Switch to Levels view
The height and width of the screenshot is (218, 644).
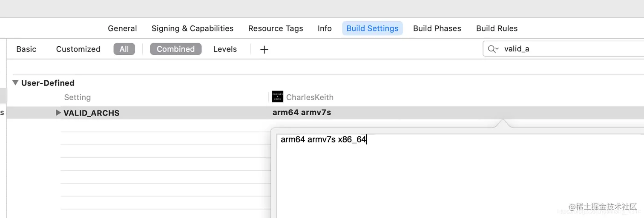(x=225, y=49)
